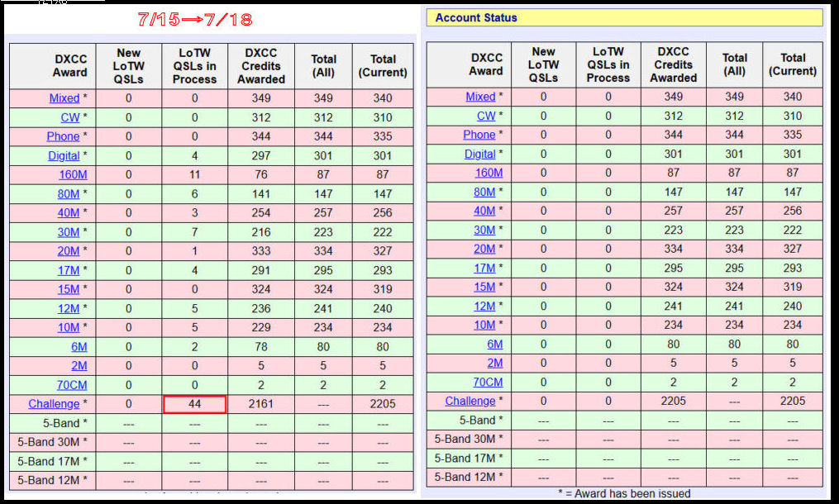Select the 44 cell in left Challenge row
The image size is (839, 504).
tap(195, 405)
